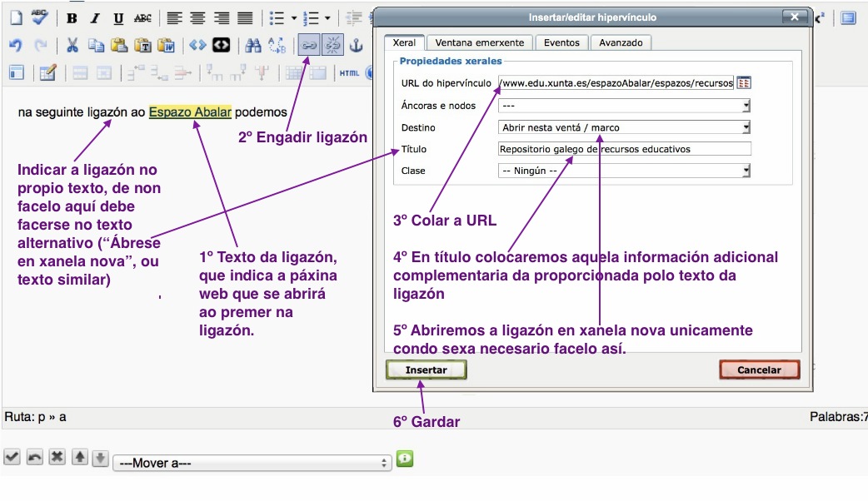Select the Espazo Abalar hyperlink text

pos(191,112)
